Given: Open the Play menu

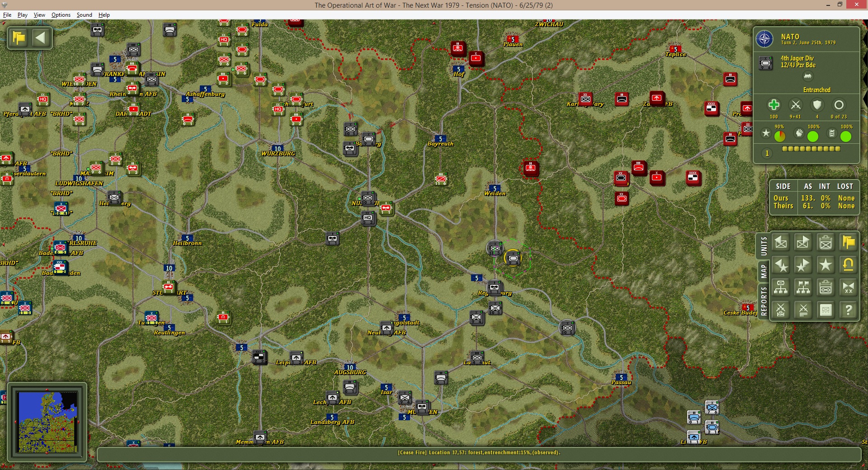Looking at the screenshot, I should pyautogui.click(x=23, y=15).
